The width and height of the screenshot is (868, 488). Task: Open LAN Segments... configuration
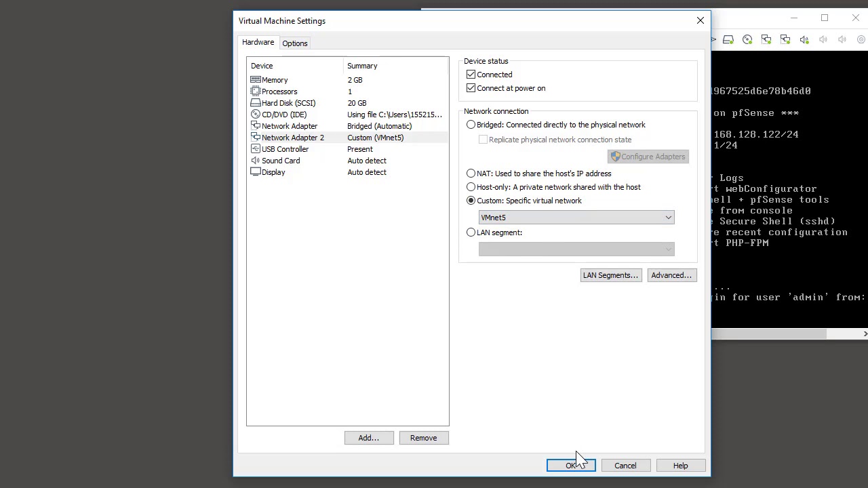[x=611, y=275]
